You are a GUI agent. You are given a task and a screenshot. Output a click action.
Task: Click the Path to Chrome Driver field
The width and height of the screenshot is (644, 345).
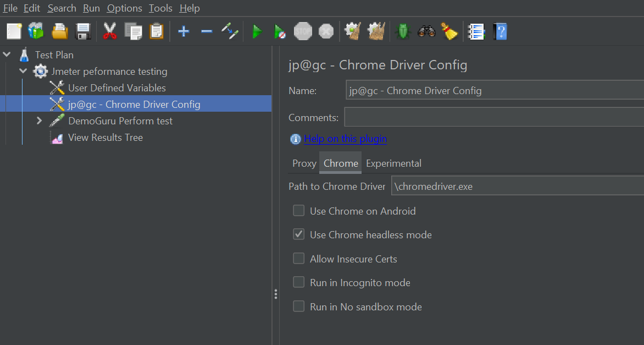[517, 187]
